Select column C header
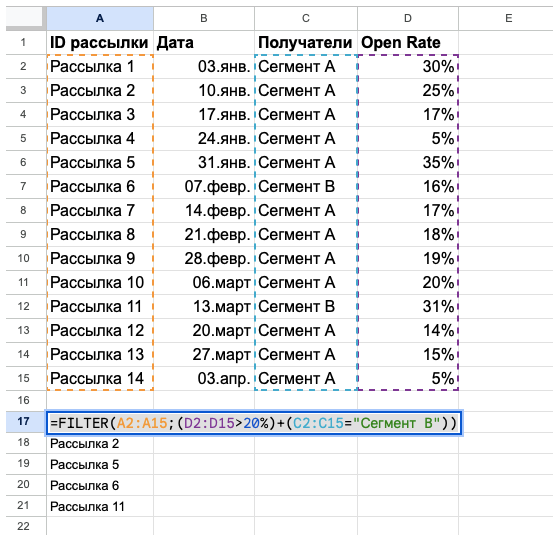This screenshot has width=559, height=540. pos(306,18)
